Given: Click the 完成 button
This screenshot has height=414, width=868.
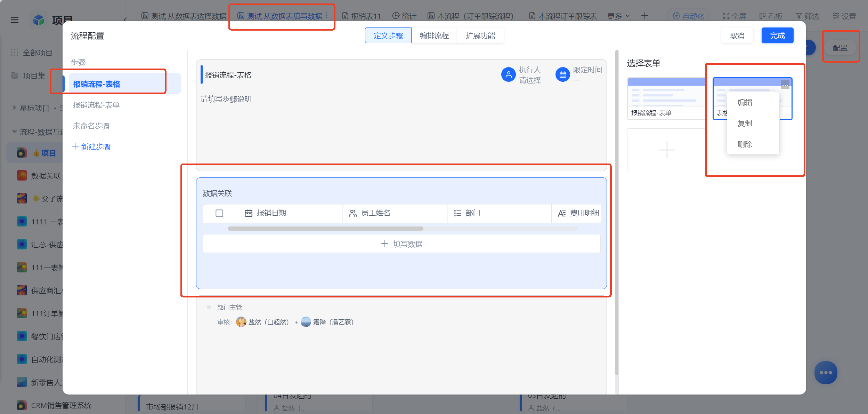Looking at the screenshot, I should pyautogui.click(x=777, y=35).
